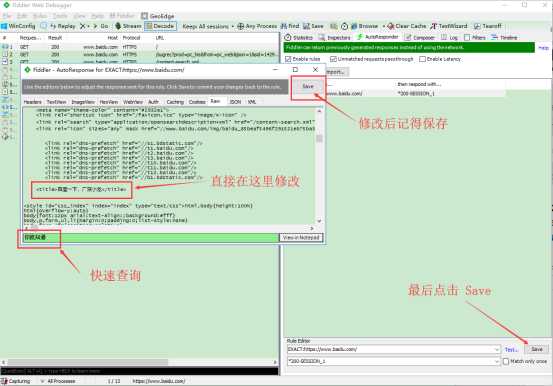Open WinConfig from the main toolbar
Image resolution: width=553 pixels, height=386 pixels.
click(18, 26)
